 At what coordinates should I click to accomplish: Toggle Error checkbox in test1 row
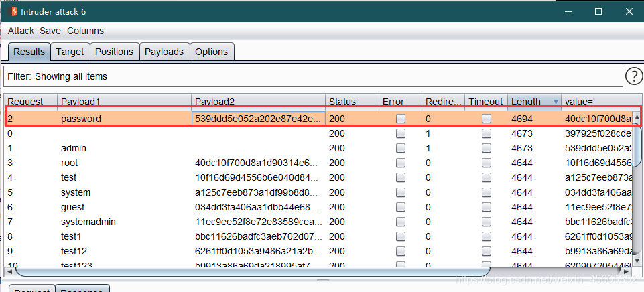[x=401, y=237]
